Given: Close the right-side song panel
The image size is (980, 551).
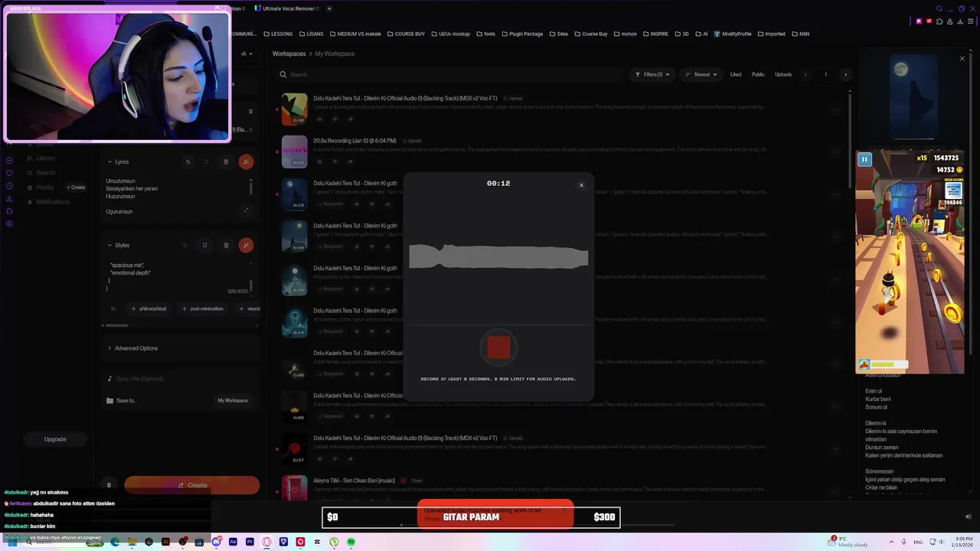Looking at the screenshot, I should pos(962,59).
